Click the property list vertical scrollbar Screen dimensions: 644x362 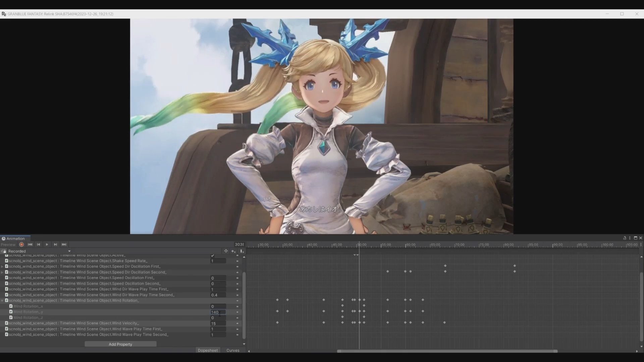pyautogui.click(x=244, y=305)
